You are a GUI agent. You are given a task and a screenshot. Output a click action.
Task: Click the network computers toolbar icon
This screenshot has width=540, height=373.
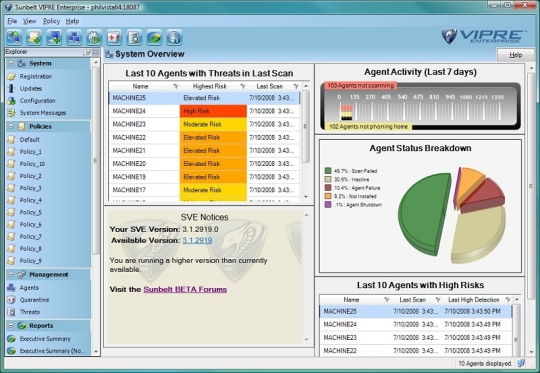(74, 37)
